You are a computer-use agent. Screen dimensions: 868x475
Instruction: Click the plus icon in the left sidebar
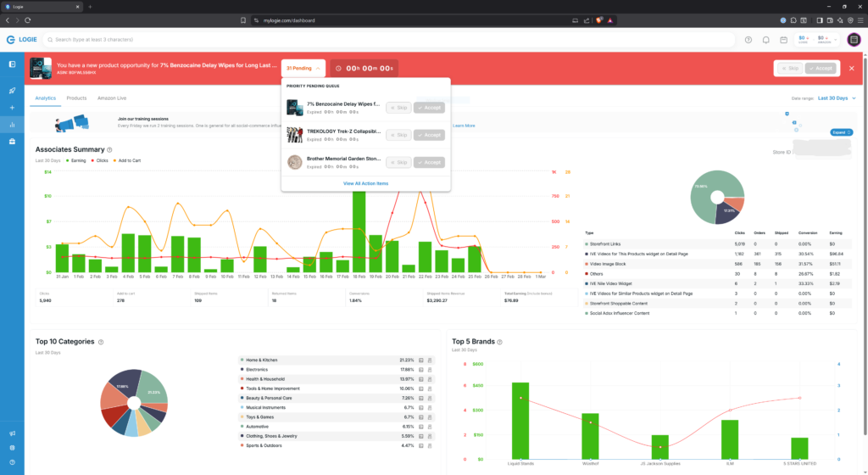coord(12,108)
